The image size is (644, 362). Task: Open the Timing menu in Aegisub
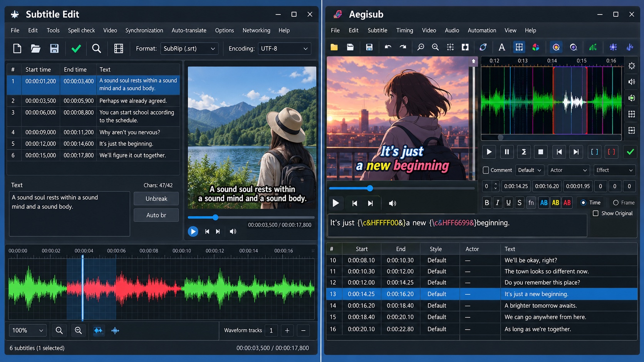point(404,30)
